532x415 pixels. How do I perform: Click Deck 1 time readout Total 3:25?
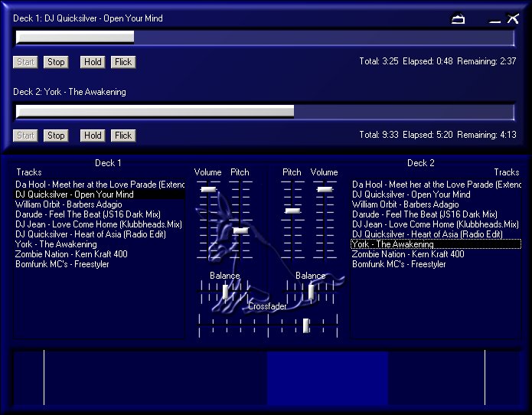tap(379, 61)
